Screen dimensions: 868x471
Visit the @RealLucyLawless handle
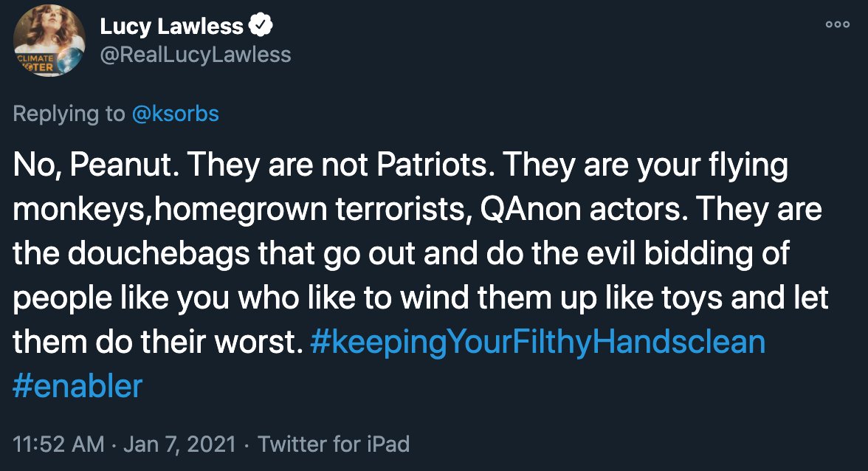click(196, 55)
